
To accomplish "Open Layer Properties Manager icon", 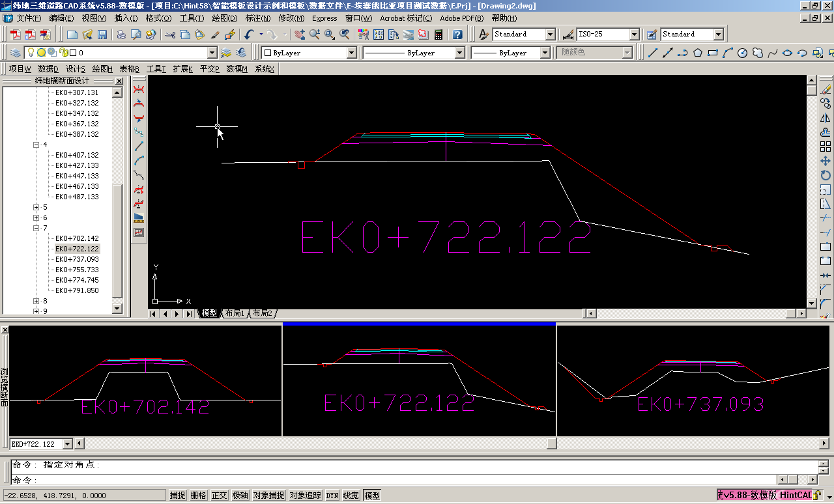I will coord(16,53).
